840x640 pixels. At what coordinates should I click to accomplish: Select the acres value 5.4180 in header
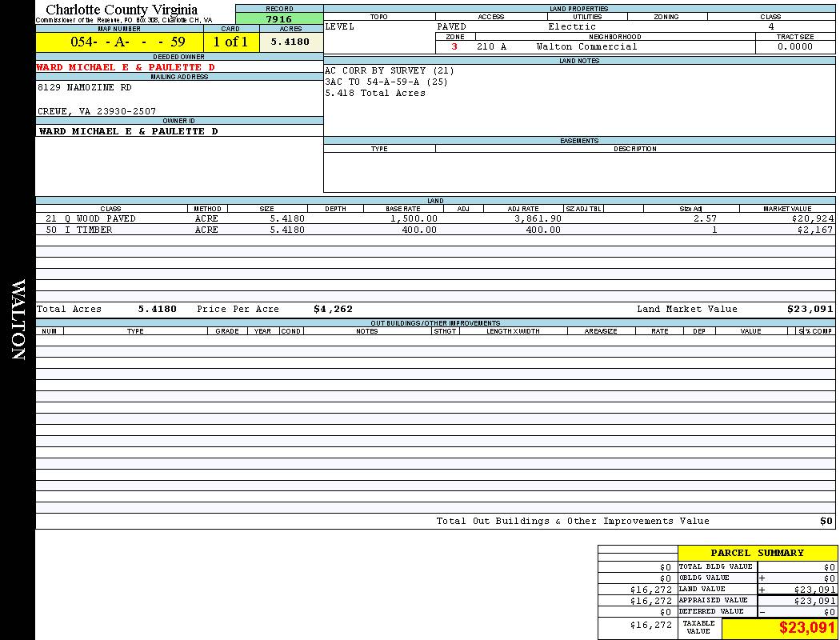coord(290,42)
